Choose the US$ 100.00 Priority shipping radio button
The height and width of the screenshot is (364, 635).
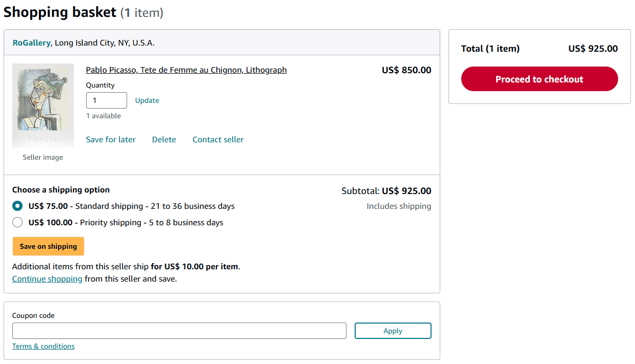pyautogui.click(x=17, y=222)
